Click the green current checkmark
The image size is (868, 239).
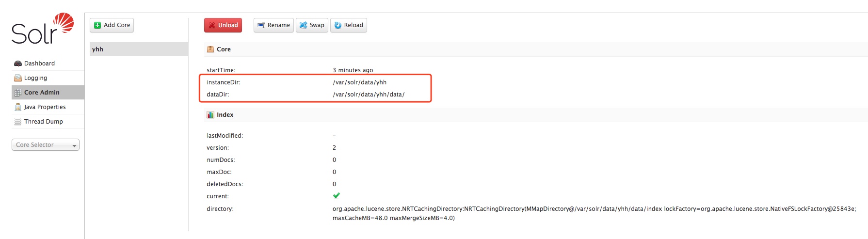click(337, 196)
